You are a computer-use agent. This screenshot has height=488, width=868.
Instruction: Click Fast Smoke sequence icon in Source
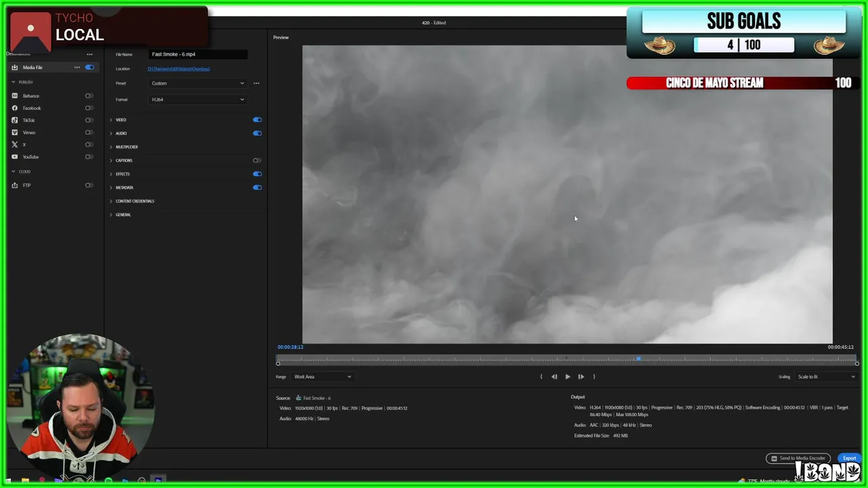coord(298,398)
